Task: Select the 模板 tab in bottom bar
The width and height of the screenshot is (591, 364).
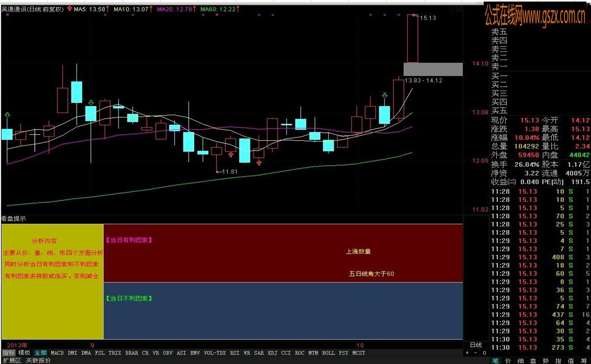Action: [24, 352]
